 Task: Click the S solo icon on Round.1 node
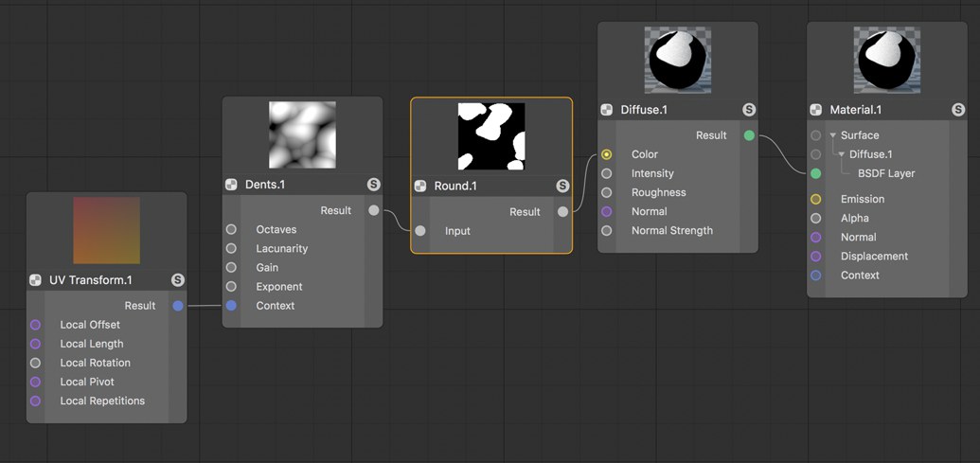(x=562, y=186)
